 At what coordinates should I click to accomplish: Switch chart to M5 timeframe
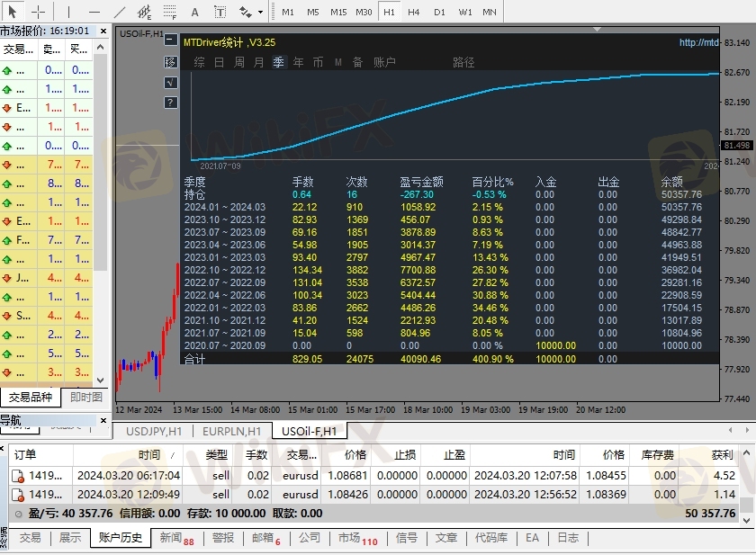313,12
